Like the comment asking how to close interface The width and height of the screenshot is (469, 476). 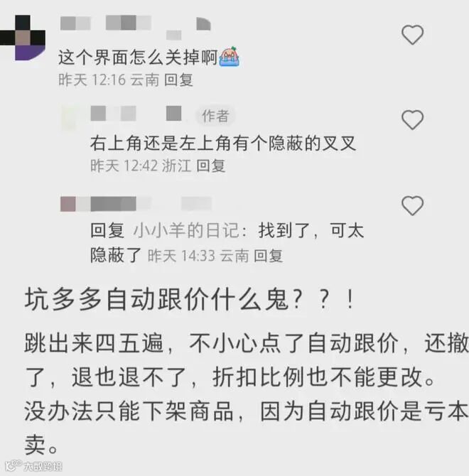coord(412,35)
